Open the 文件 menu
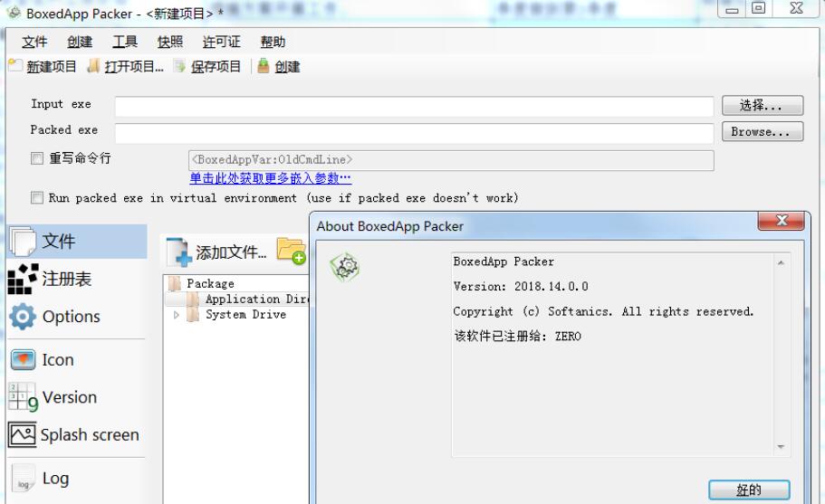The height and width of the screenshot is (504, 825). (34, 42)
